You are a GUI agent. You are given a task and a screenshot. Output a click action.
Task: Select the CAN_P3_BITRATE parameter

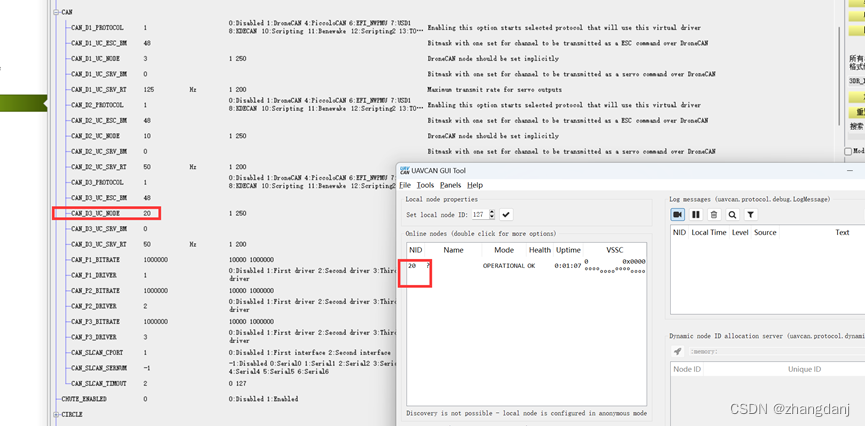95,321
